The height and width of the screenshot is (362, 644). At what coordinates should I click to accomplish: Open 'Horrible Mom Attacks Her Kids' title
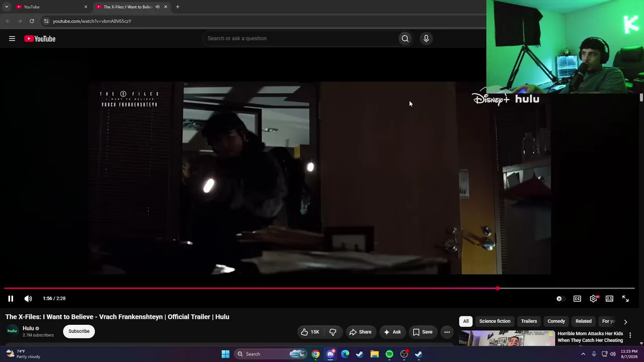pyautogui.click(x=590, y=337)
